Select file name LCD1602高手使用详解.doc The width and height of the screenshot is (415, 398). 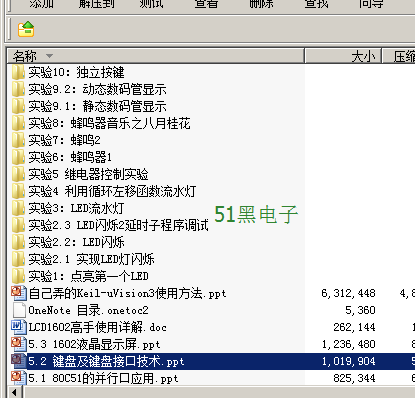97,327
